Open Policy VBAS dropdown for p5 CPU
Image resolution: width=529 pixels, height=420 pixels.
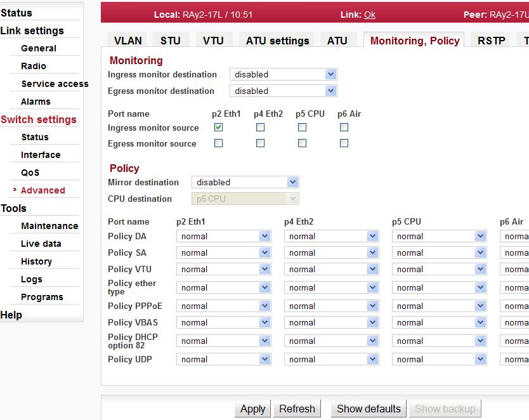(x=440, y=322)
